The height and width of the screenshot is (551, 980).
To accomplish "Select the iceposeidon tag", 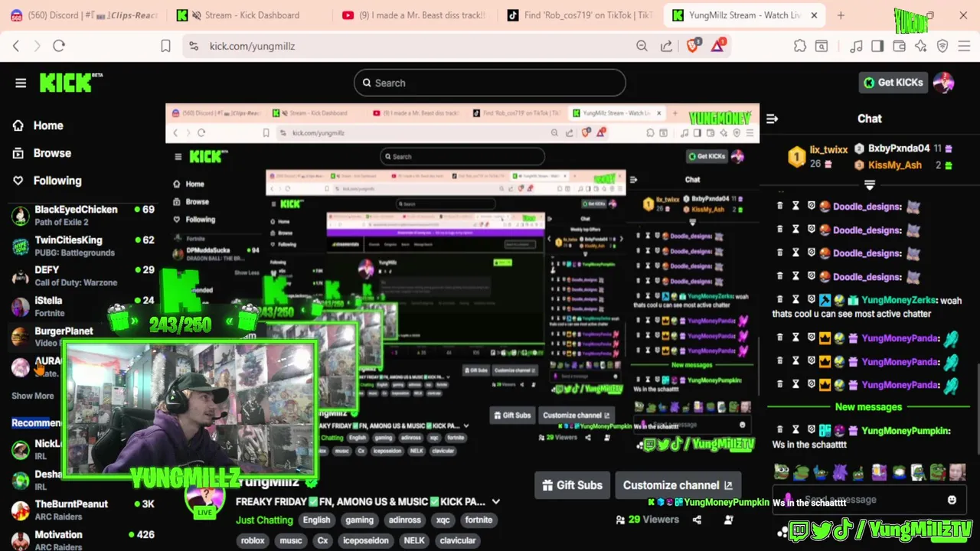I will click(366, 540).
